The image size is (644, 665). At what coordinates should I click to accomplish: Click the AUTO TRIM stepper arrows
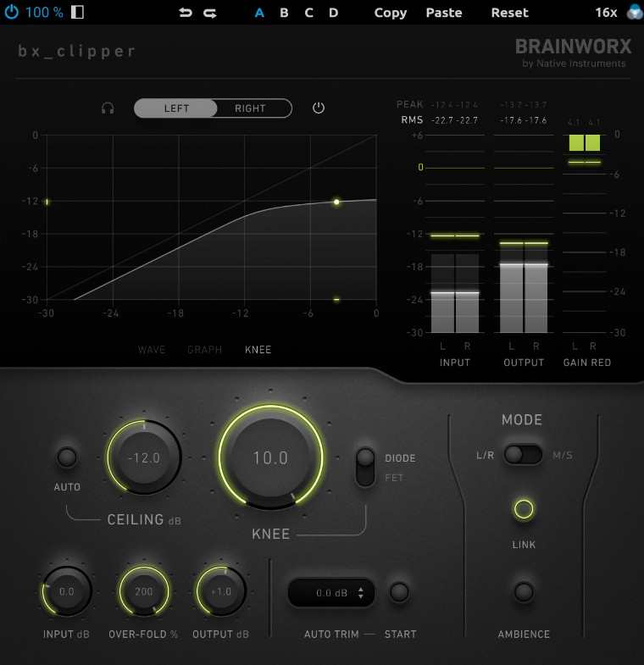click(x=361, y=593)
